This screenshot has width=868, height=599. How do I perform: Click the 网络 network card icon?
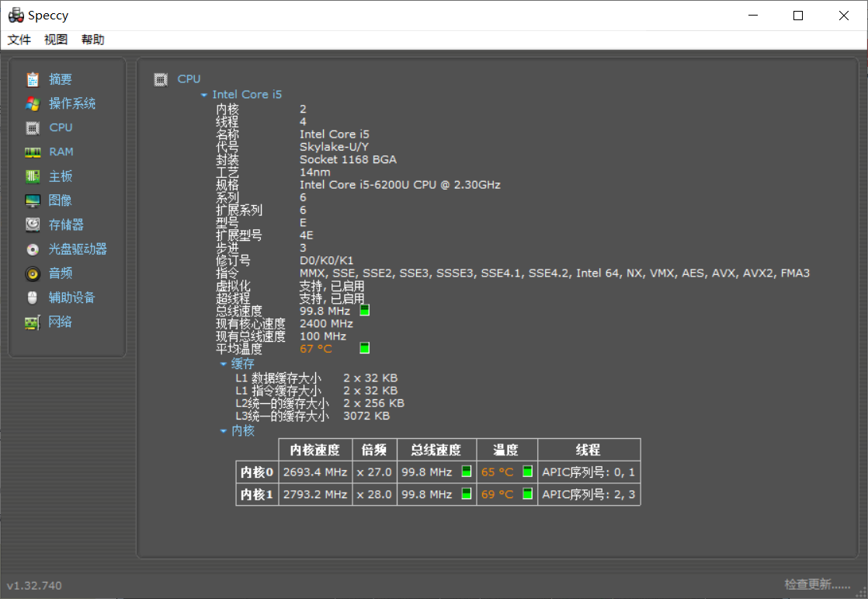tap(33, 322)
